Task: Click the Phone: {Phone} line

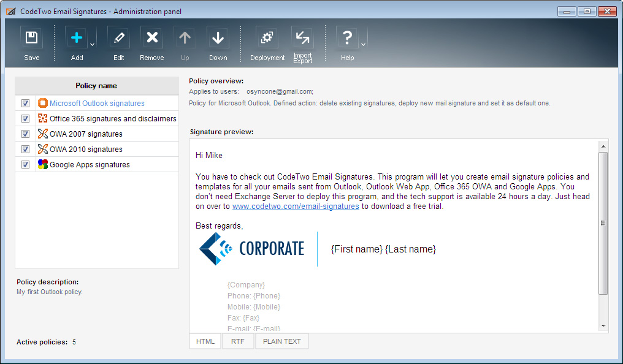Action: (253, 296)
